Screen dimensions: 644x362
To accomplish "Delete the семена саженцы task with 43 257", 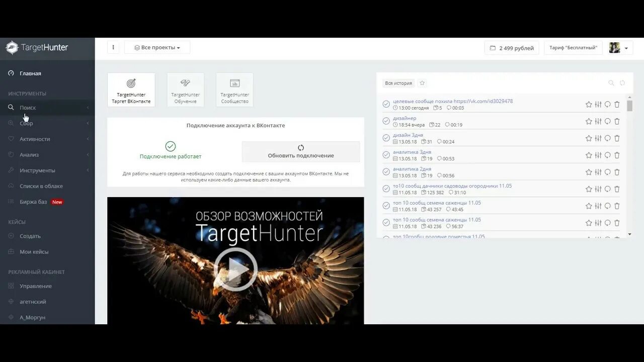I will (x=617, y=206).
